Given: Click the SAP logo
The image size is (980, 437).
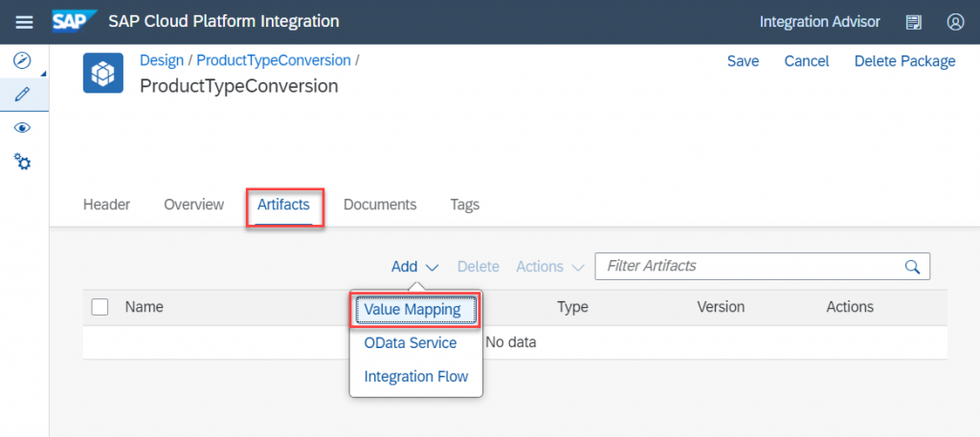Looking at the screenshot, I should pyautogui.click(x=75, y=22).
